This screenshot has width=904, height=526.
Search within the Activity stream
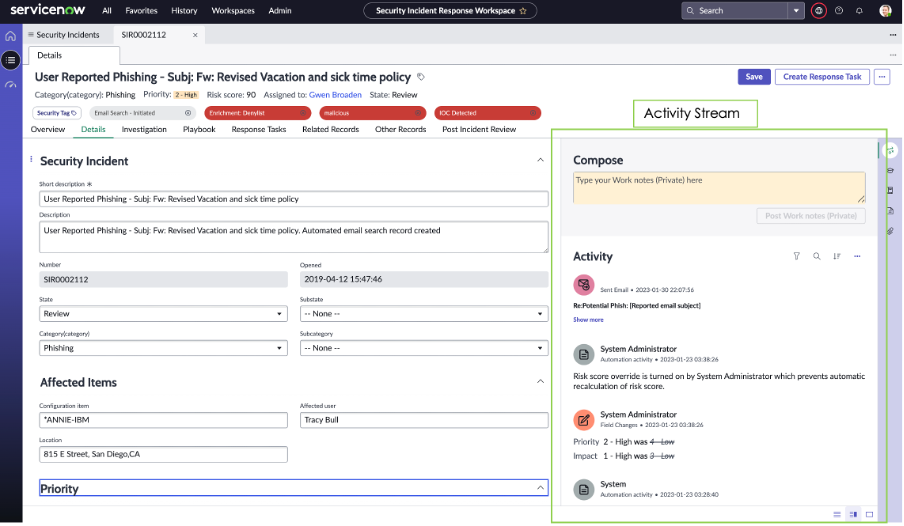pyautogui.click(x=816, y=256)
